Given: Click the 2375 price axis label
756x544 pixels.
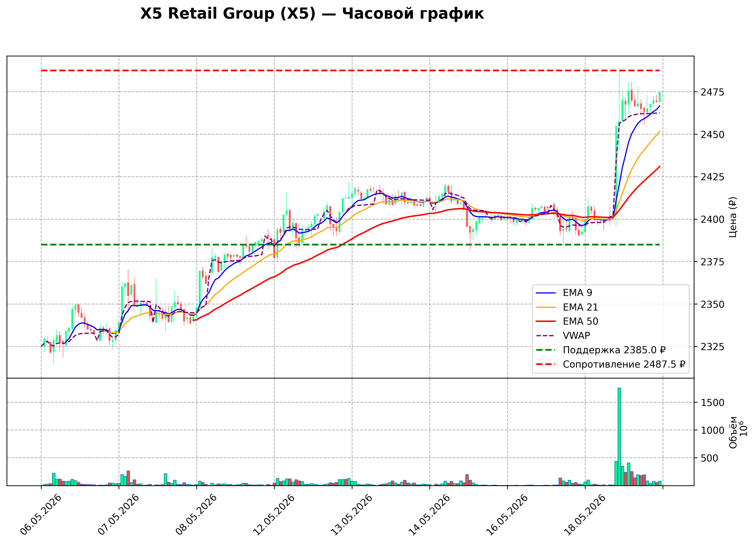Looking at the screenshot, I should 712,262.
